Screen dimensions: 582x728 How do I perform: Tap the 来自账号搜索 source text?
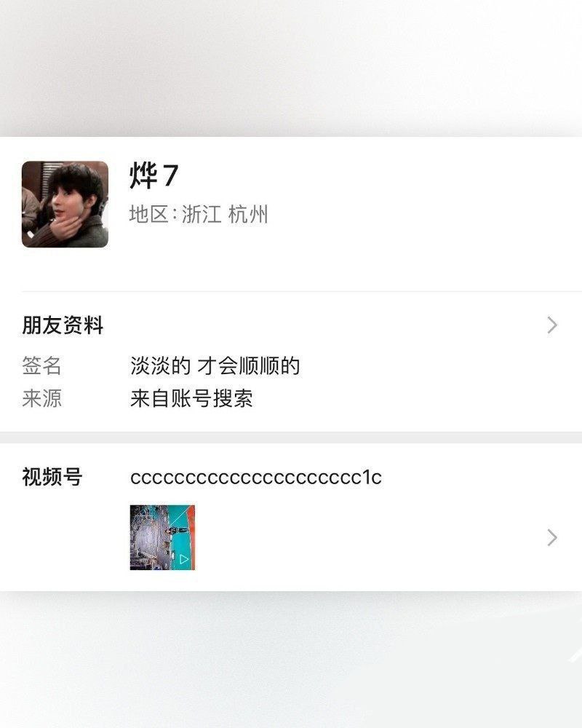191,398
